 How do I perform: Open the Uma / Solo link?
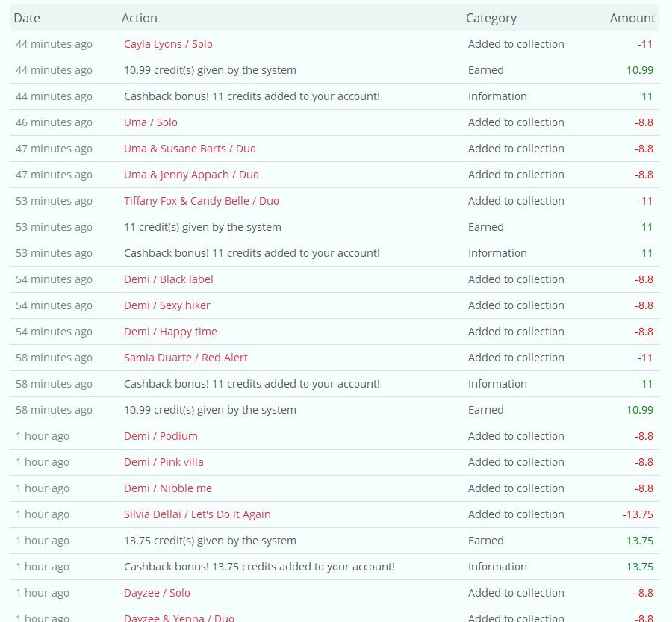(x=150, y=122)
